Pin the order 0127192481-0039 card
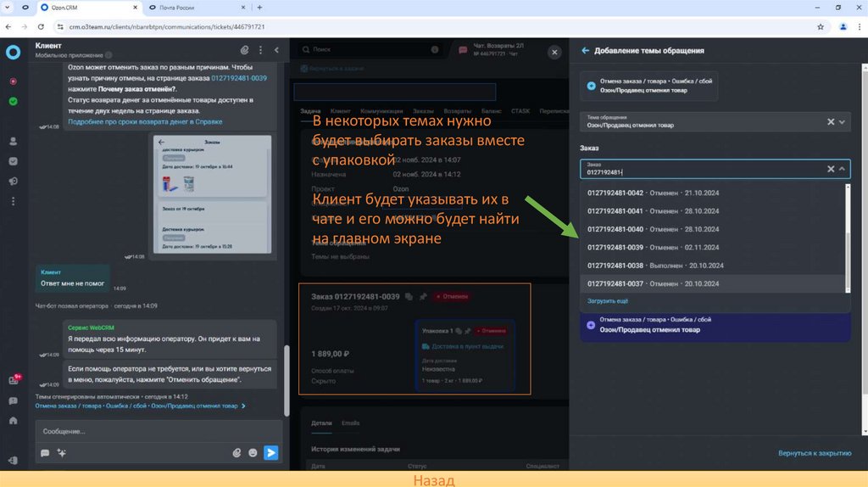The image size is (868, 487). point(423,297)
